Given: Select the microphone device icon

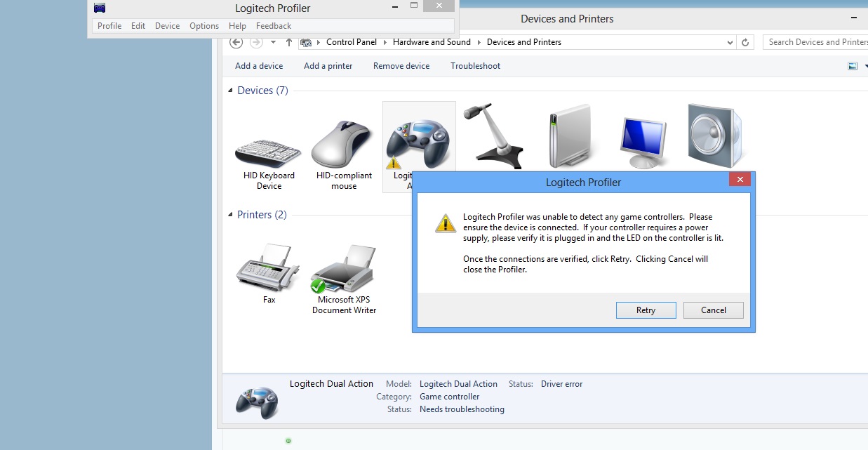Looking at the screenshot, I should pos(493,135).
